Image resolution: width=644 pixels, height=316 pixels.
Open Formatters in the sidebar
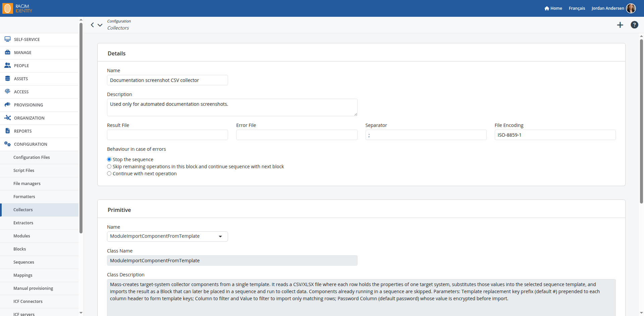pos(39,197)
